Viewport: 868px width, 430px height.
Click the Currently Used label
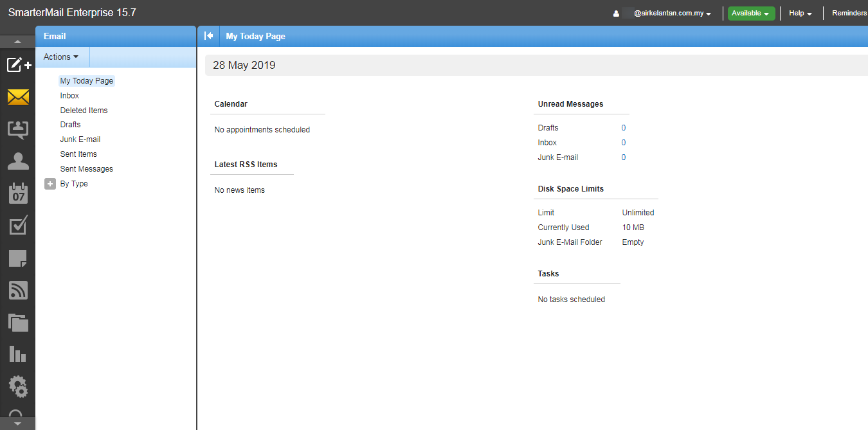click(563, 228)
